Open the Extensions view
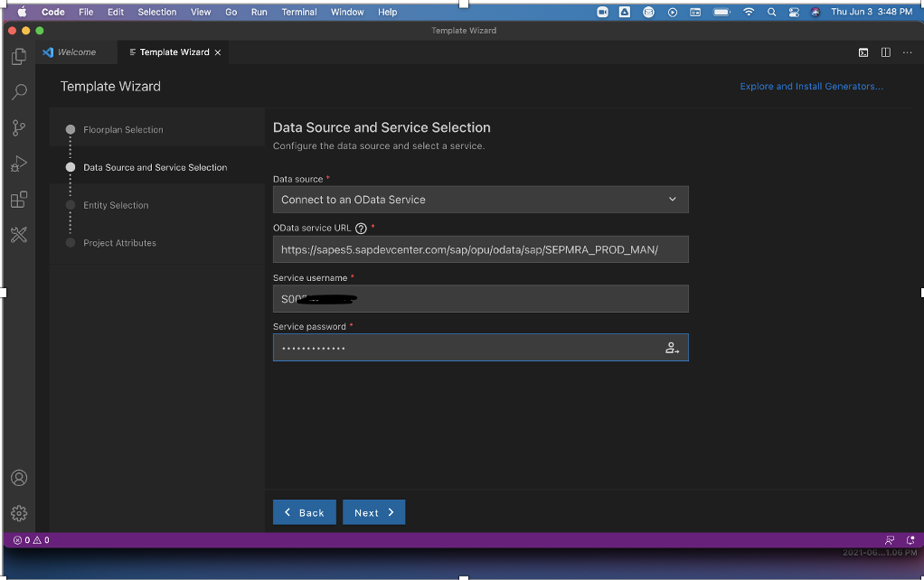Screen dimensions: 924x580 [x=19, y=200]
